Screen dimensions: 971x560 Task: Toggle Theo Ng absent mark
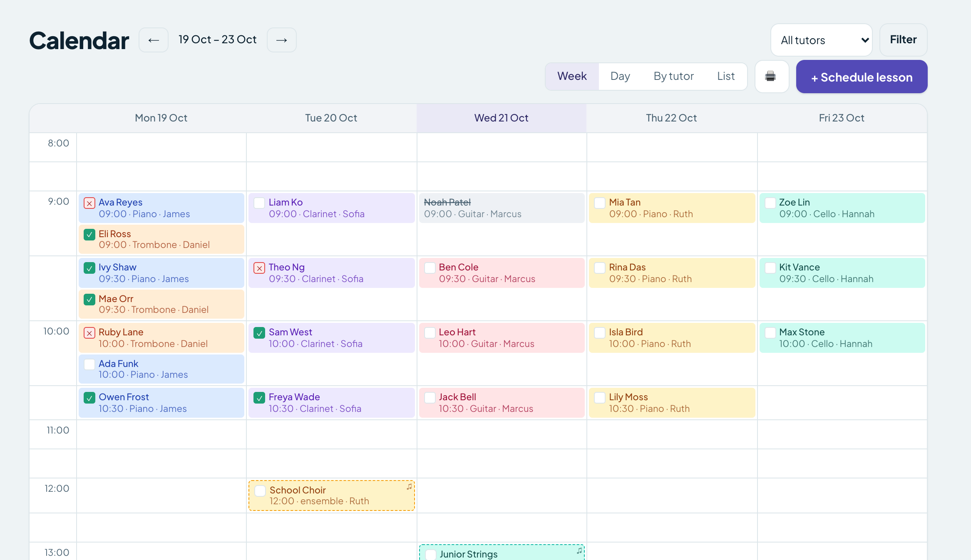[x=259, y=268]
